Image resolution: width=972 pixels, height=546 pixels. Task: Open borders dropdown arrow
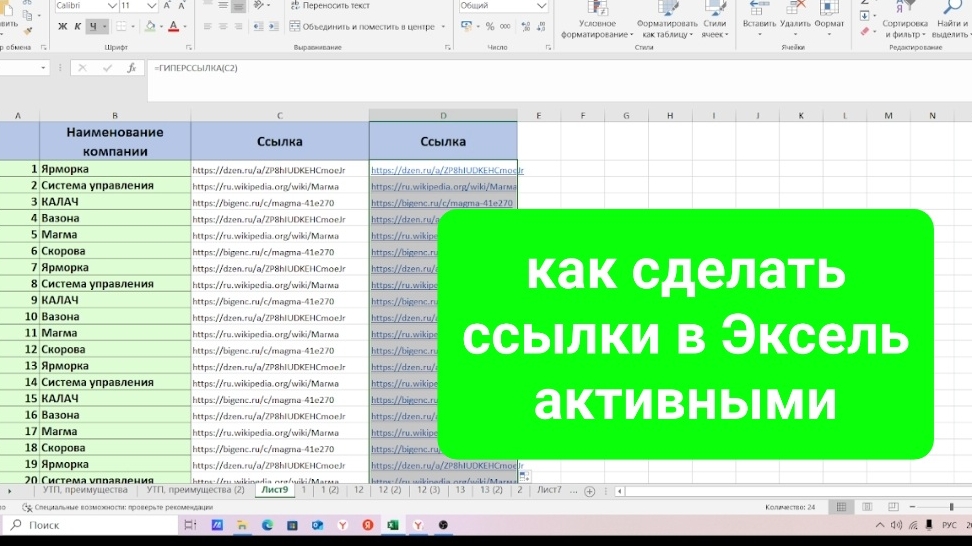pyautogui.click(x=133, y=27)
